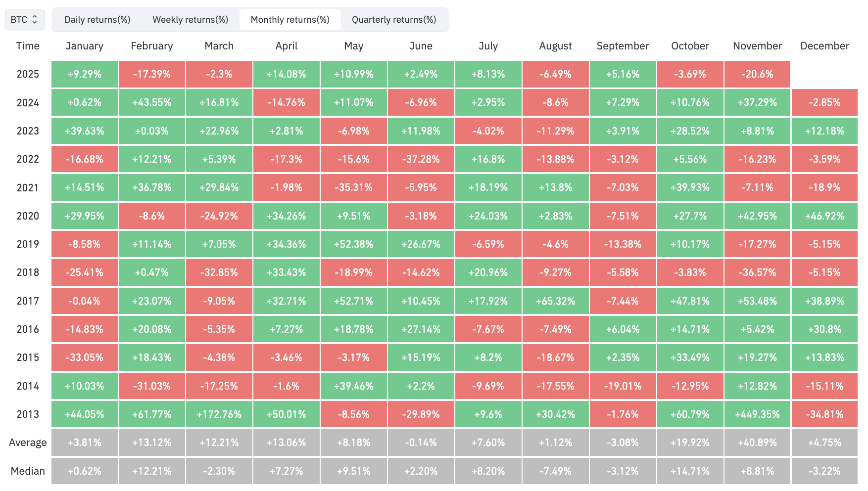Click the -20.6% November 2025 cell
The image size is (868, 491).
click(757, 74)
